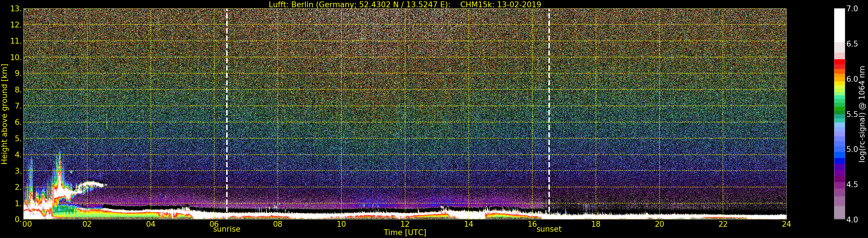Screen dimensions: 868x238
Task: Click the '12' time tick label
Action: click(405, 224)
